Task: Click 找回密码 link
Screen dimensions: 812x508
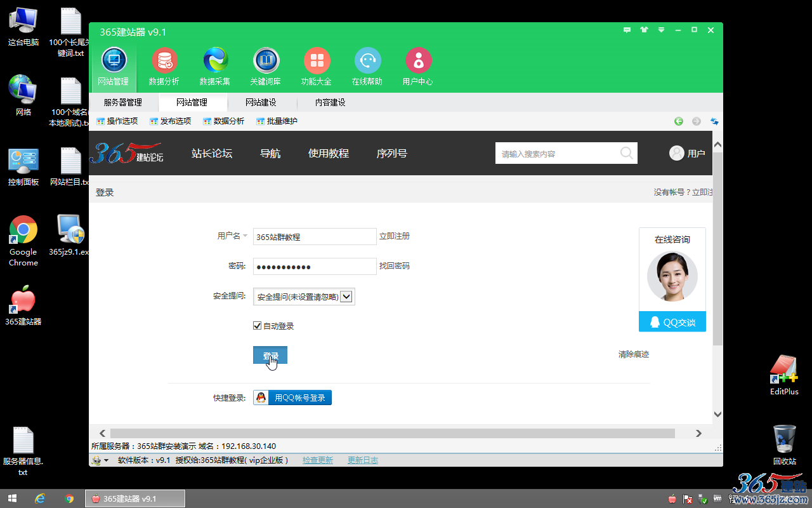Action: point(395,266)
